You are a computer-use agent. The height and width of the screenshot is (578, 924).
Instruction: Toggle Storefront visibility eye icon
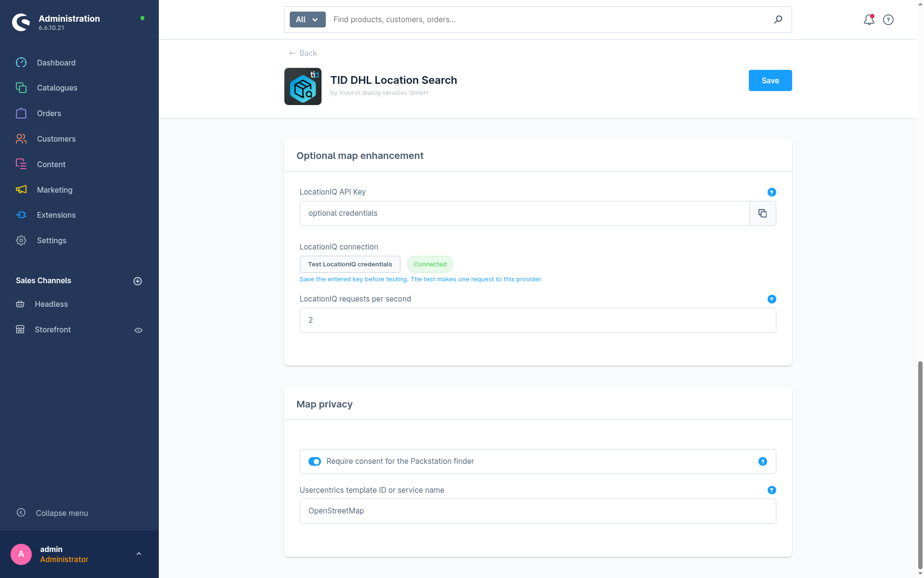[x=139, y=330]
